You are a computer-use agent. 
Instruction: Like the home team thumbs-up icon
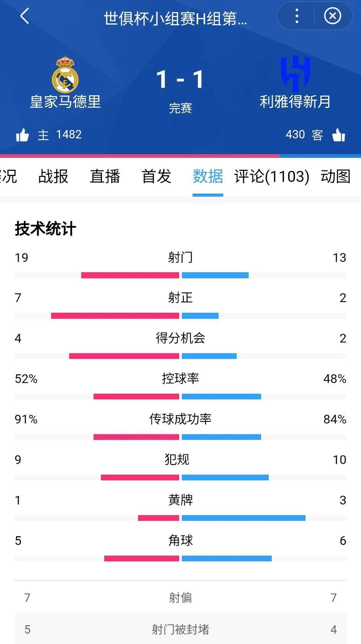point(22,135)
